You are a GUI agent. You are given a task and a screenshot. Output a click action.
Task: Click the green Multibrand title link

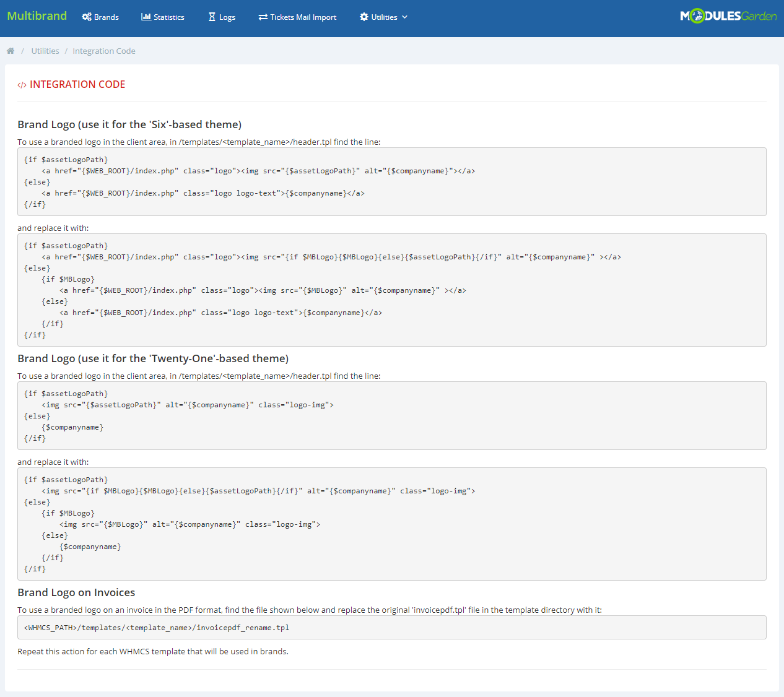37,16
